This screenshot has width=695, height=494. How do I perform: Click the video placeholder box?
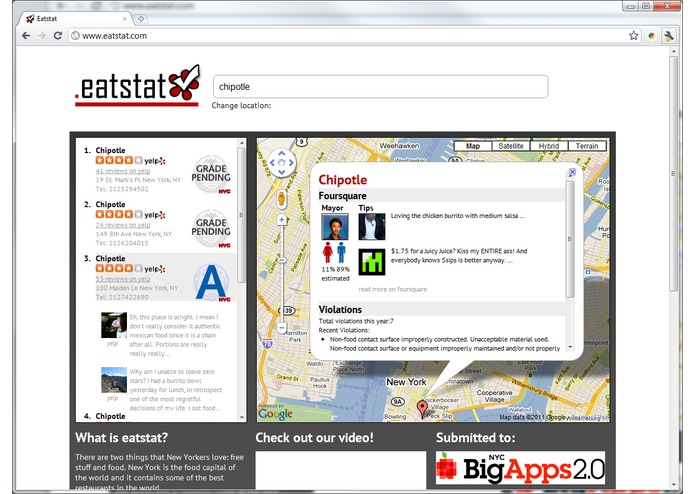341,470
